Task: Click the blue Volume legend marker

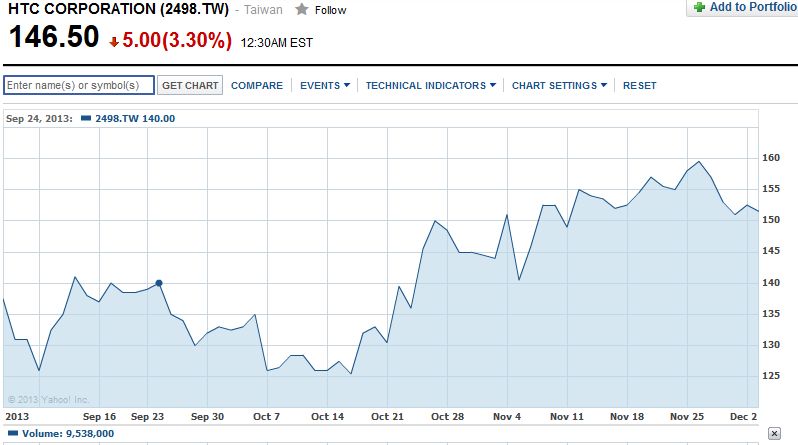Action: (x=13, y=433)
